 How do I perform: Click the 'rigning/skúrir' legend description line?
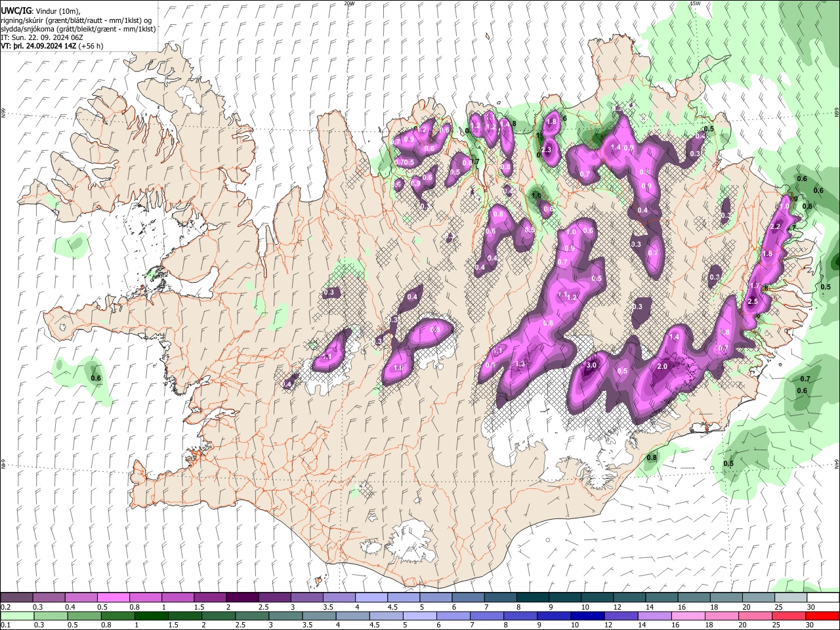pos(76,20)
